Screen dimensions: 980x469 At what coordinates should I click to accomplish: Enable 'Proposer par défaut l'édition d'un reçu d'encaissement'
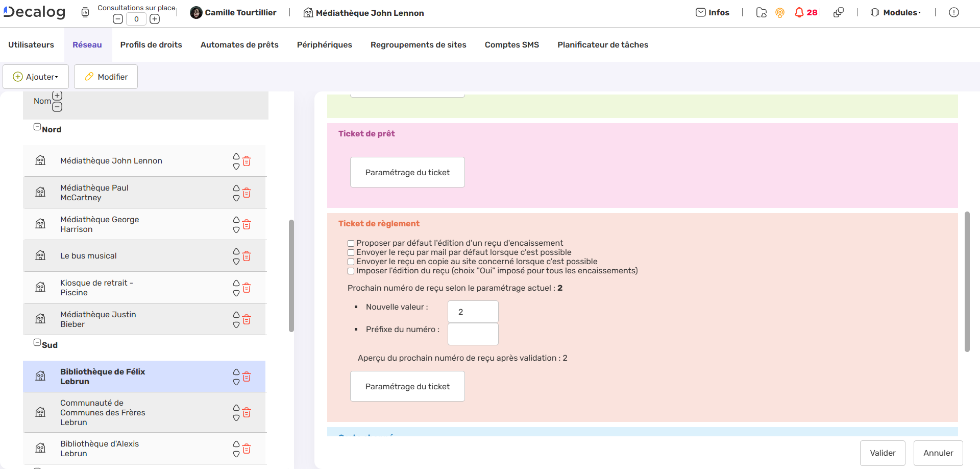351,243
